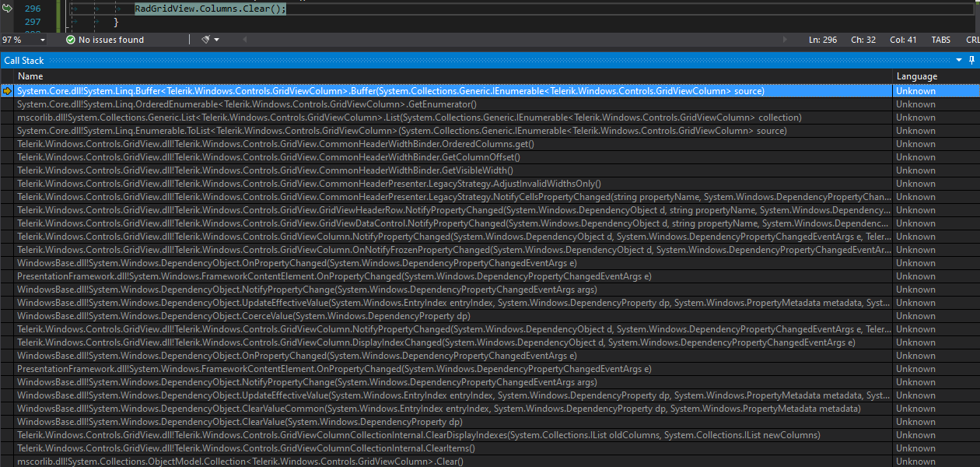Click the Name column header

click(x=30, y=76)
